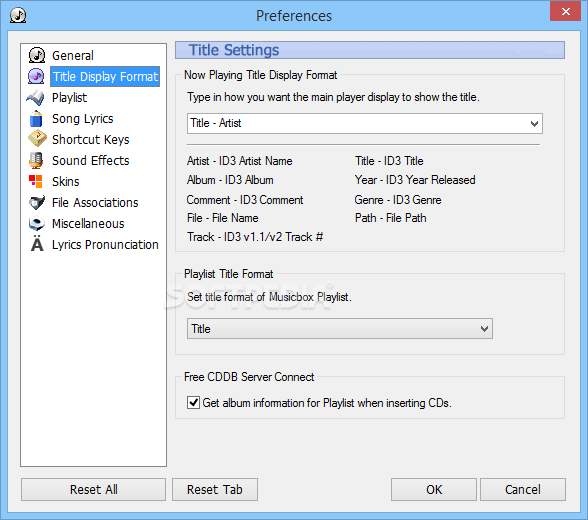Expand the Now Playing title format dropdown
Viewport: 588px width, 520px height.
[534, 123]
